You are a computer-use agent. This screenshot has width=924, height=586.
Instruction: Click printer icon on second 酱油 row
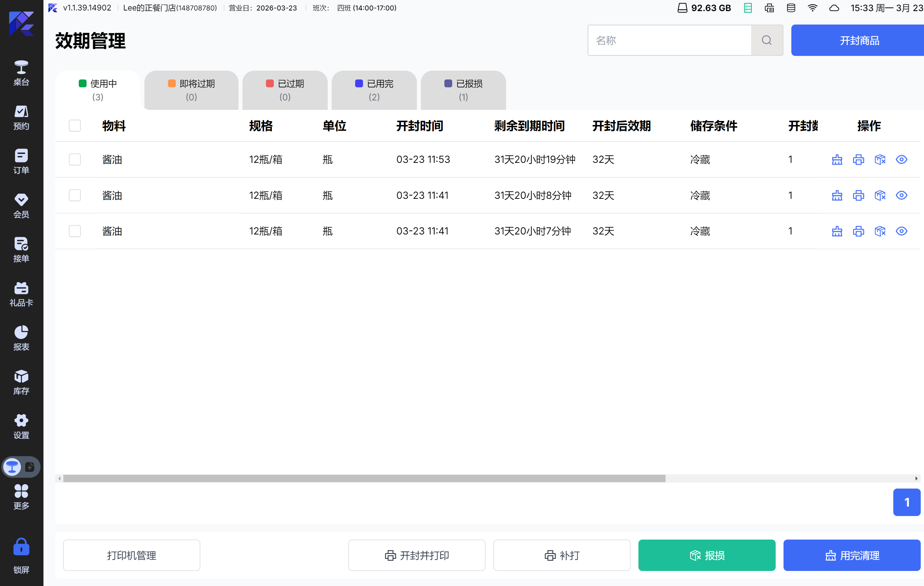[858, 196]
